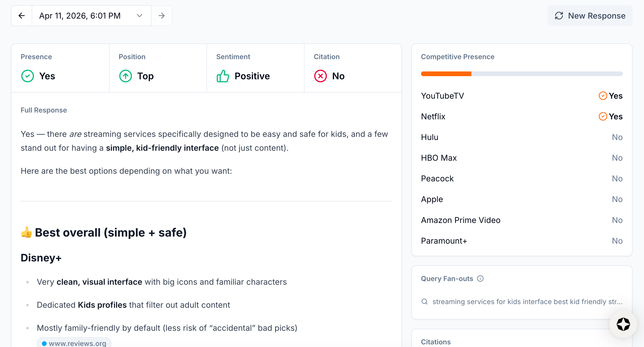Click the New Response button
The height and width of the screenshot is (347, 644).
point(590,16)
